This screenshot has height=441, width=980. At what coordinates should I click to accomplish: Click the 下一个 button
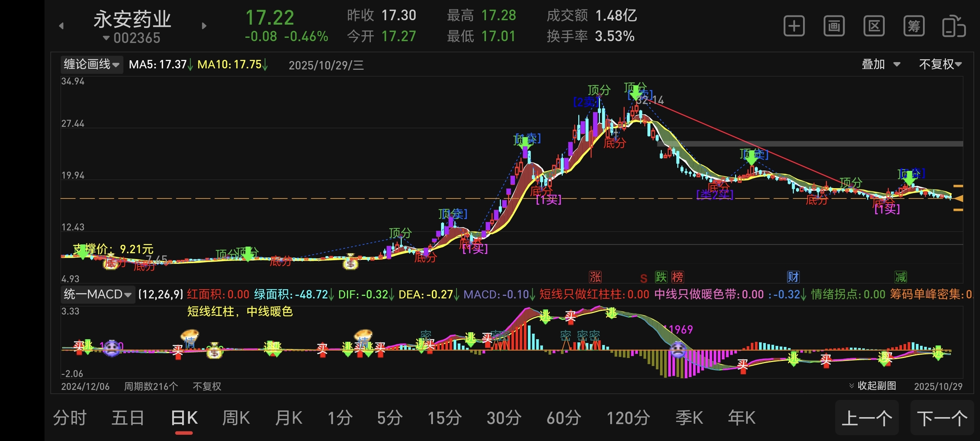tap(942, 418)
